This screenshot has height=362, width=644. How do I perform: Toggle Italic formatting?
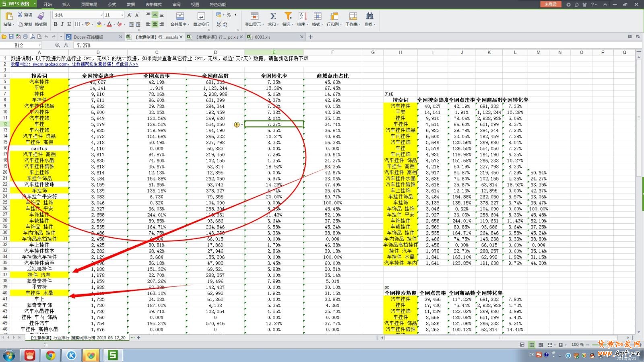click(x=62, y=24)
